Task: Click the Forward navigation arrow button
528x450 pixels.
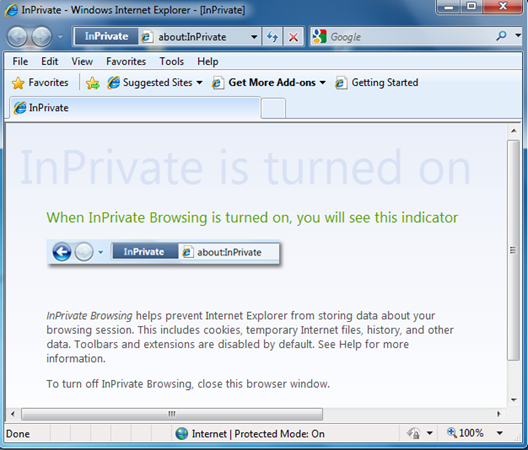Action: tap(41, 36)
